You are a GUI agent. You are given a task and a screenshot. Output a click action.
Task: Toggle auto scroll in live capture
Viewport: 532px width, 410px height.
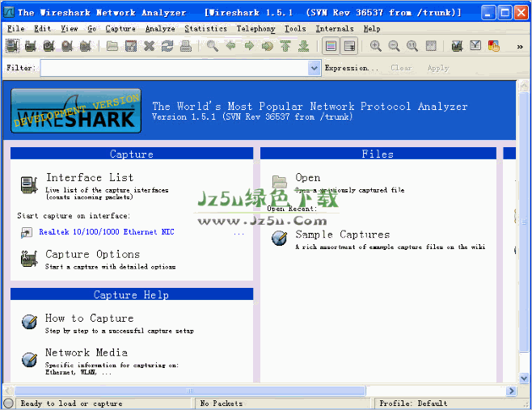click(349, 46)
